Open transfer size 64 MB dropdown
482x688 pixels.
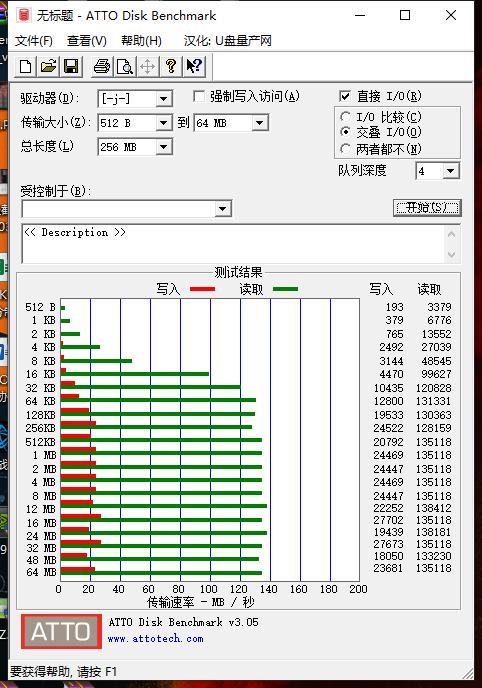[260, 123]
